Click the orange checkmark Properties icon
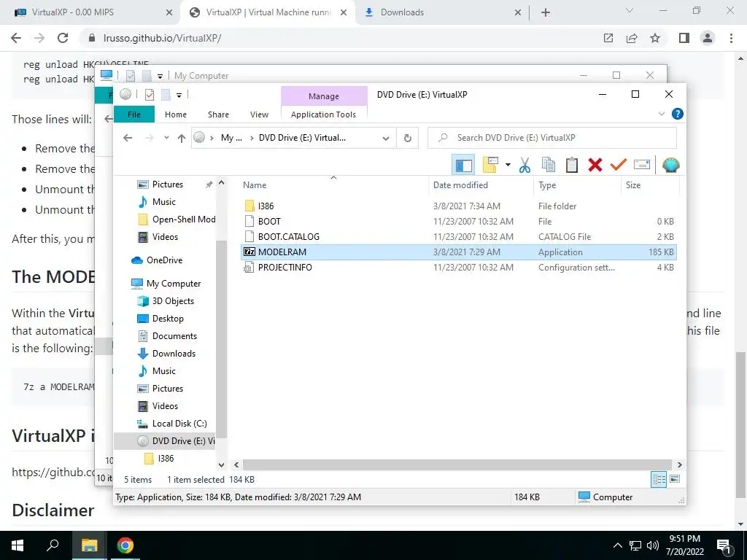Image resolution: width=747 pixels, height=560 pixels. [619, 166]
